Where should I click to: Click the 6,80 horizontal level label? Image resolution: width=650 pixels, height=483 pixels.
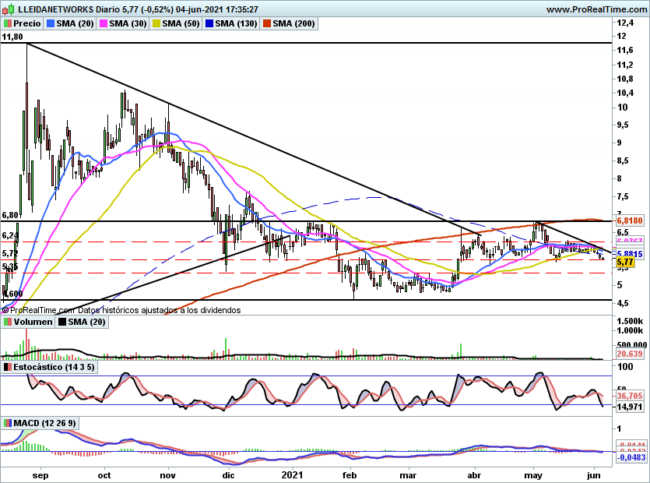coord(10,215)
